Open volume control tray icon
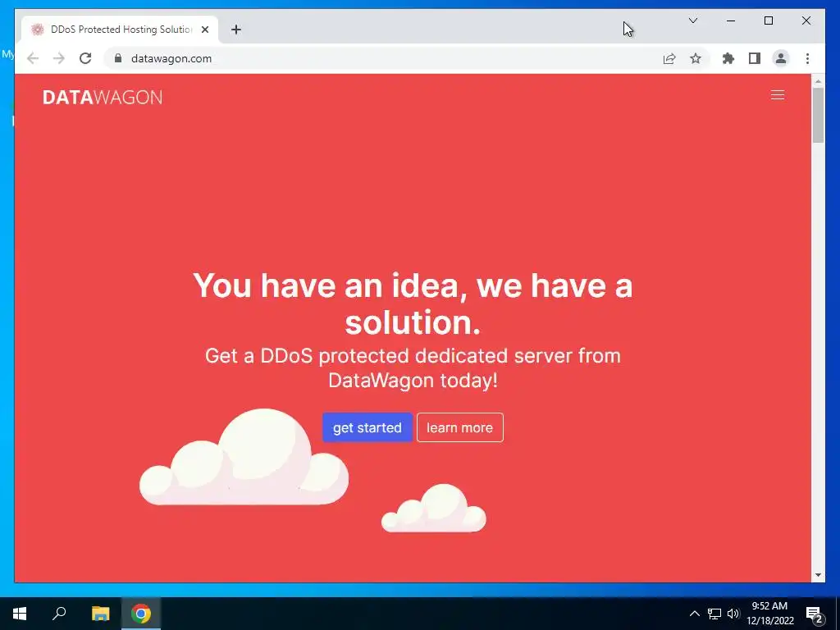 point(733,614)
